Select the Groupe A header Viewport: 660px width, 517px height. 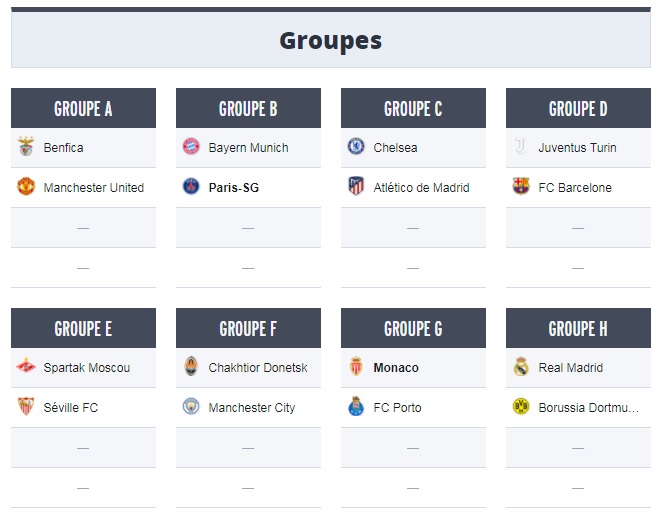[83, 108]
